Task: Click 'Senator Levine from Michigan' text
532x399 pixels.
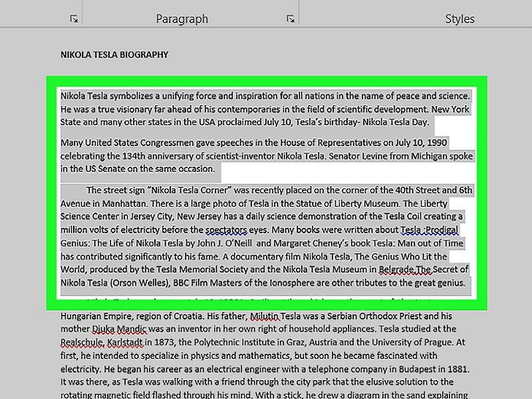Action: click(388, 156)
